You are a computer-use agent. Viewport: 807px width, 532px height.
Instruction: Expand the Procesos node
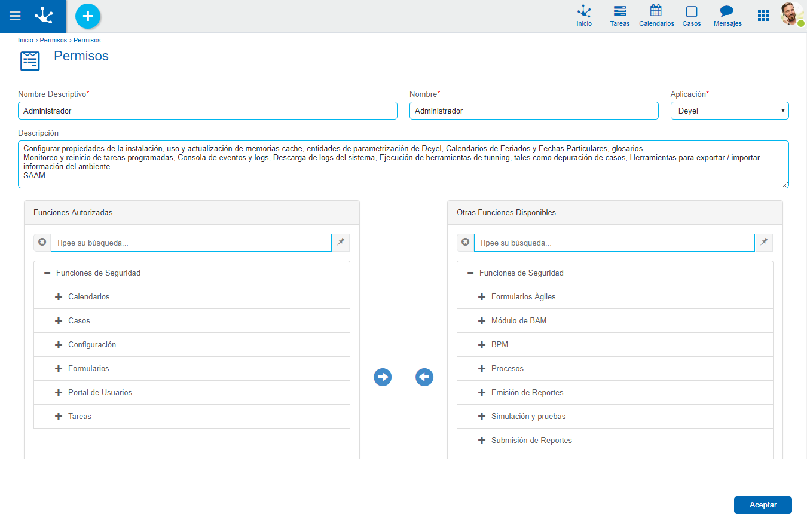pos(482,369)
